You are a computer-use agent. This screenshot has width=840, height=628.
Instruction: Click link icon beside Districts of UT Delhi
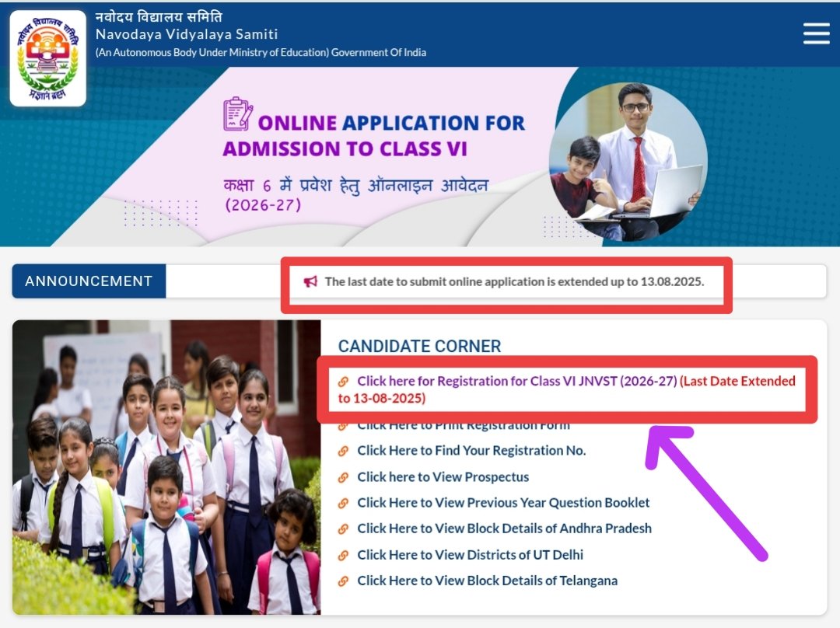[344, 555]
